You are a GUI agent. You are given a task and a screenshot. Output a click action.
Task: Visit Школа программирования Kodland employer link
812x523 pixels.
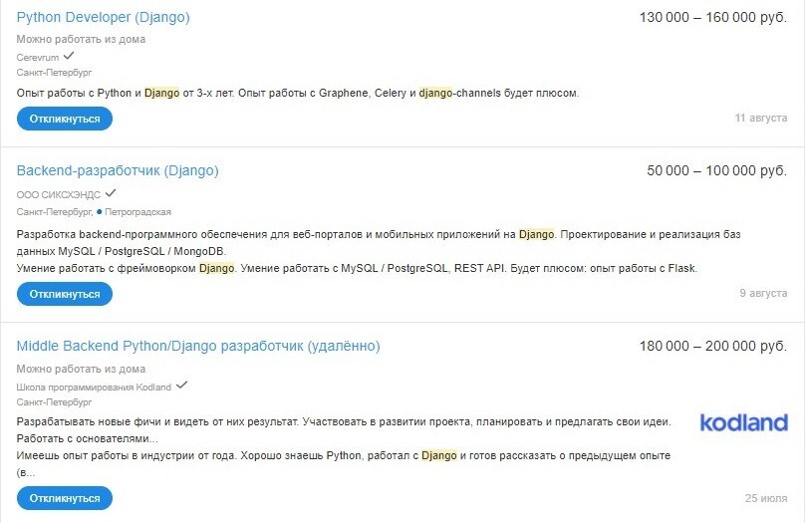point(94,388)
